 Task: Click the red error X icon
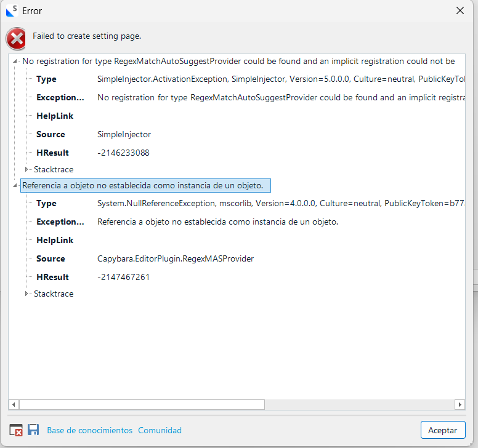point(16,38)
